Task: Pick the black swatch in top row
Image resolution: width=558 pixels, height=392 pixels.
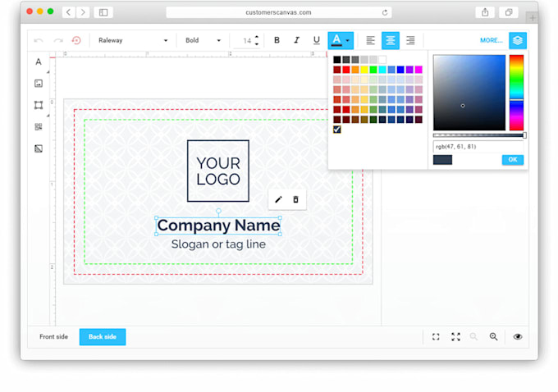Action: pos(337,59)
